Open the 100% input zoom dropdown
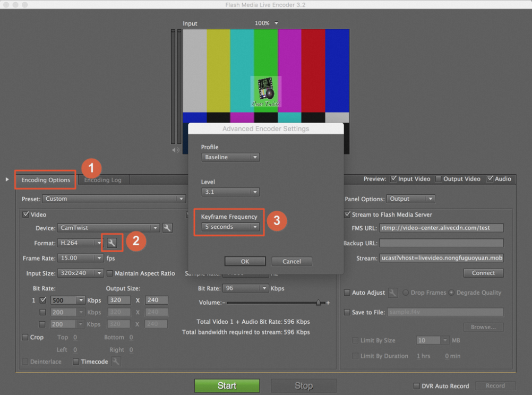532x395 pixels. pos(267,23)
